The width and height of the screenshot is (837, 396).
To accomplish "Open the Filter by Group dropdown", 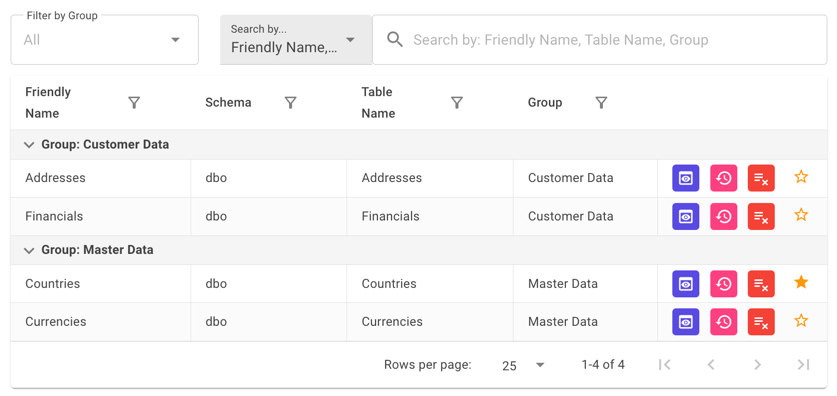I will click(x=105, y=39).
